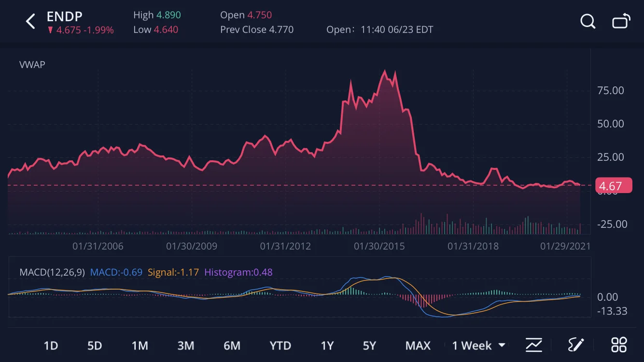Open the stock search magnifier
The image size is (644, 362).
[x=588, y=21]
